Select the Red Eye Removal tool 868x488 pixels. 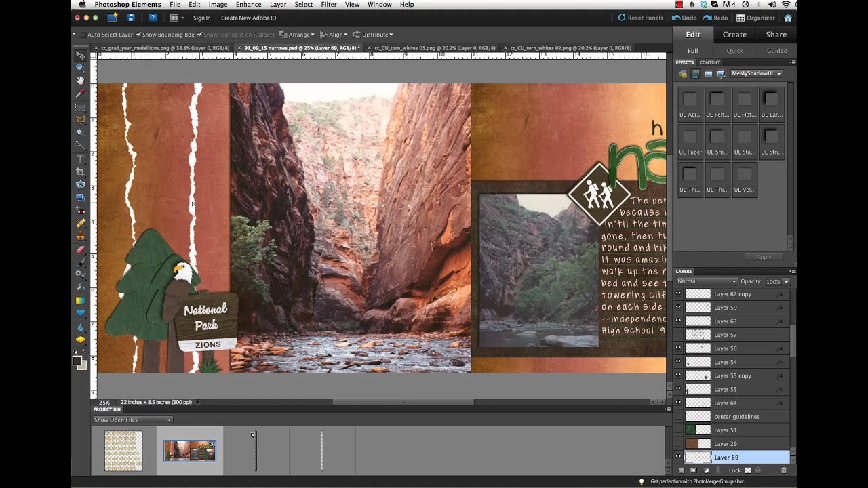click(x=81, y=211)
